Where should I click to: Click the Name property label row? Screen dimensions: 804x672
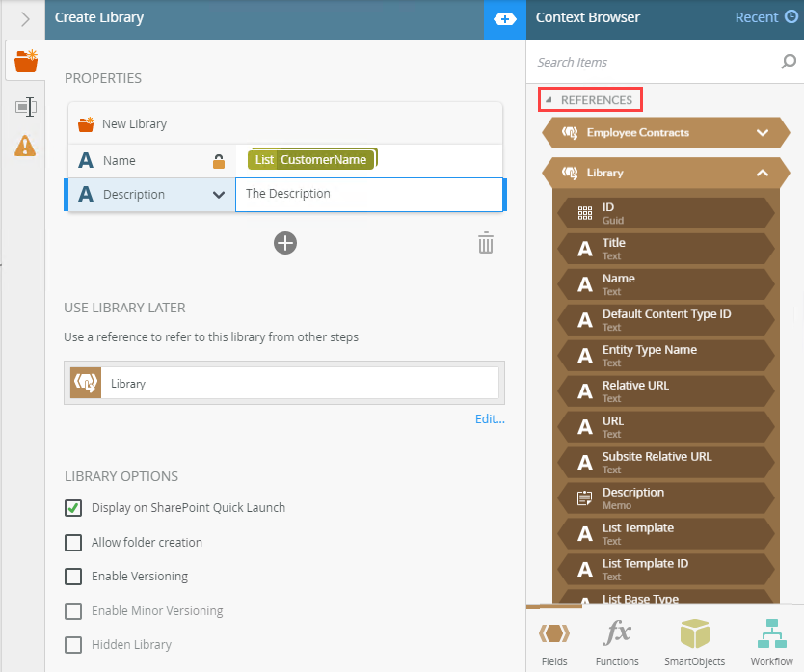(151, 161)
